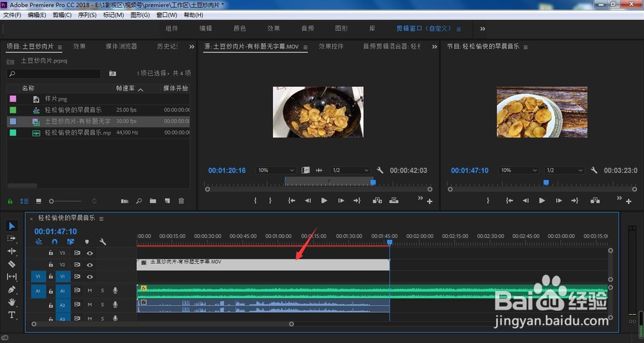The image size is (644, 343).
Task: Mark In point in Source monitor
Action: [256, 201]
